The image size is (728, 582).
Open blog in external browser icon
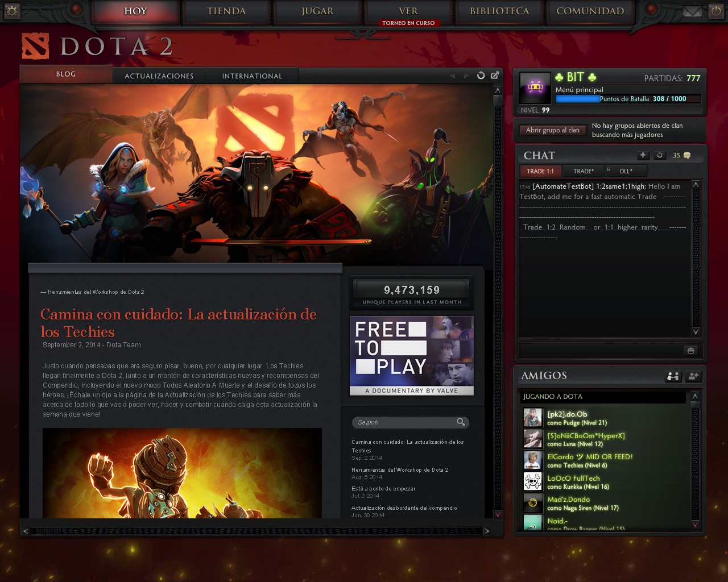[495, 75]
